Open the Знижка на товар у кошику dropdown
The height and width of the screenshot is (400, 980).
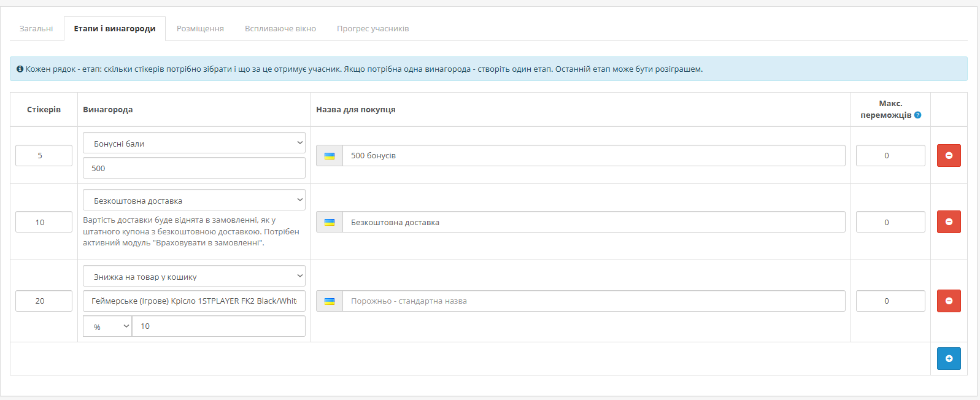(x=194, y=276)
